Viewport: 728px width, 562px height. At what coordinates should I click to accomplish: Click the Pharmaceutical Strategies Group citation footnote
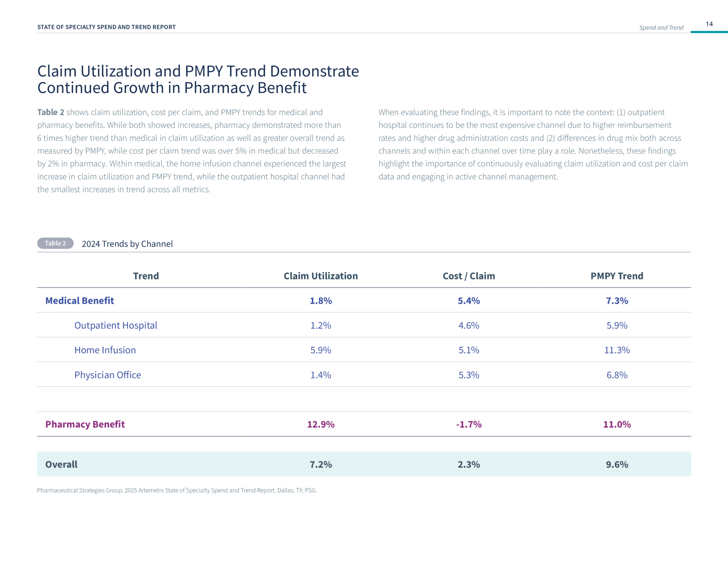[177, 490]
